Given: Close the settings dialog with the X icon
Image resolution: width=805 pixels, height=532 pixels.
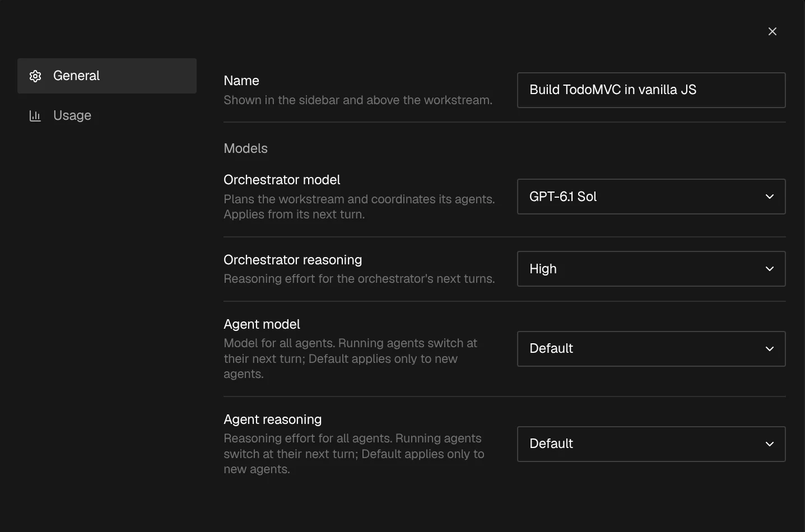Looking at the screenshot, I should (x=772, y=31).
